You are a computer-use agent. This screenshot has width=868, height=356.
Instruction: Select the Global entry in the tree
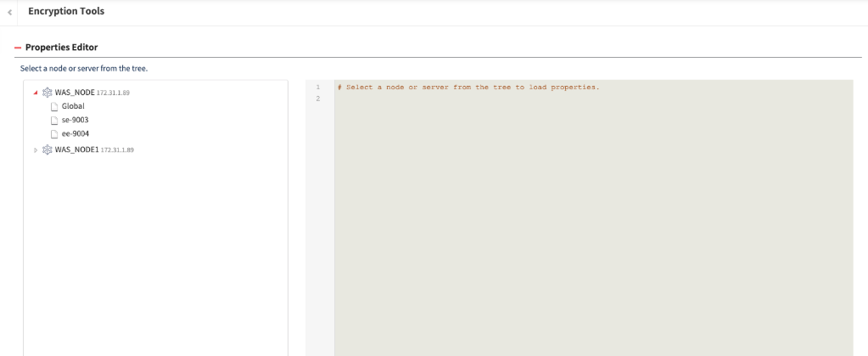[73, 106]
